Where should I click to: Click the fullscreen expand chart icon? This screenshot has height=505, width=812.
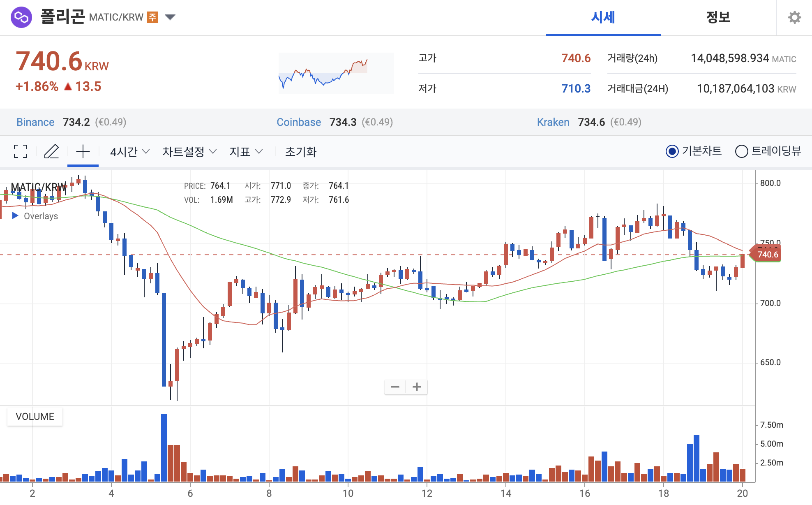coord(21,152)
